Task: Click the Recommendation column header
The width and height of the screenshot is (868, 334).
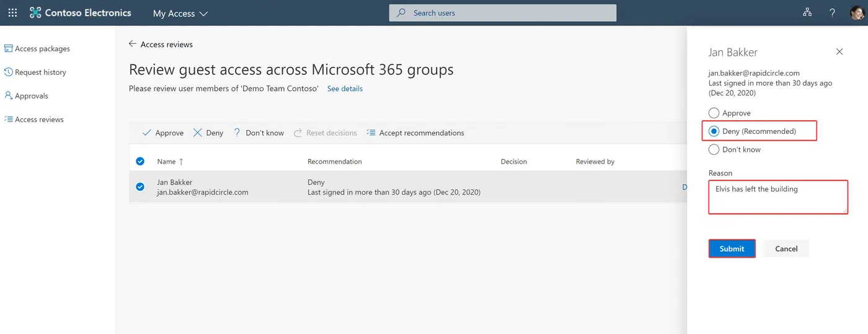Action: pyautogui.click(x=335, y=161)
